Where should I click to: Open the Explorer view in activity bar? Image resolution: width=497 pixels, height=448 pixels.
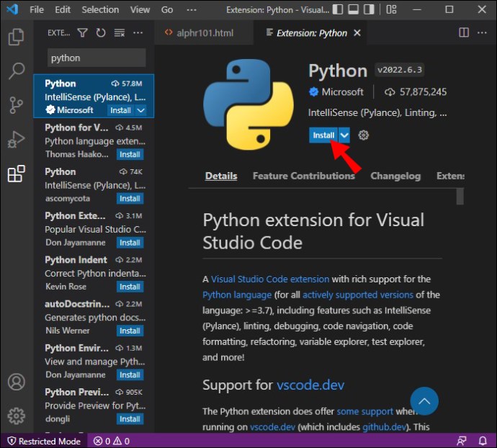(x=16, y=37)
